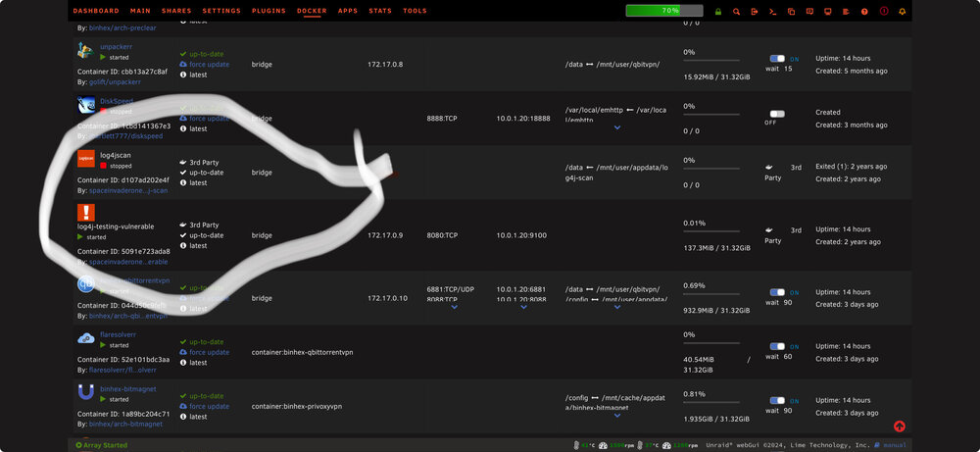Viewport: 980px width, 452px height.
Task: Click the DiskSpeed container icon
Action: [85, 105]
